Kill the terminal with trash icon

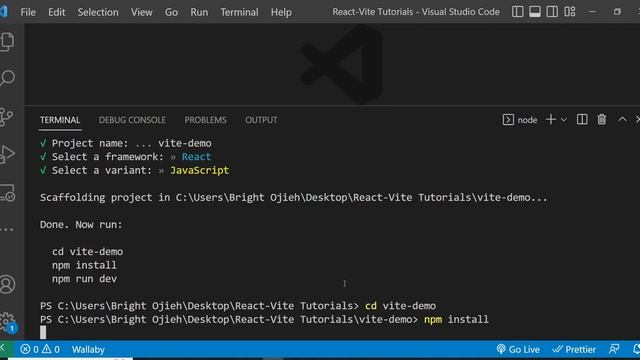pos(602,120)
